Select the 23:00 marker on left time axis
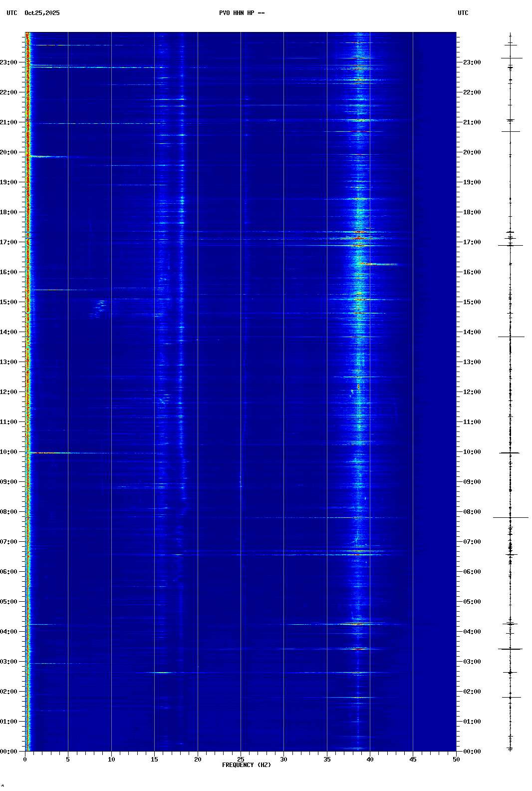This screenshot has width=532, height=791. (x=9, y=62)
